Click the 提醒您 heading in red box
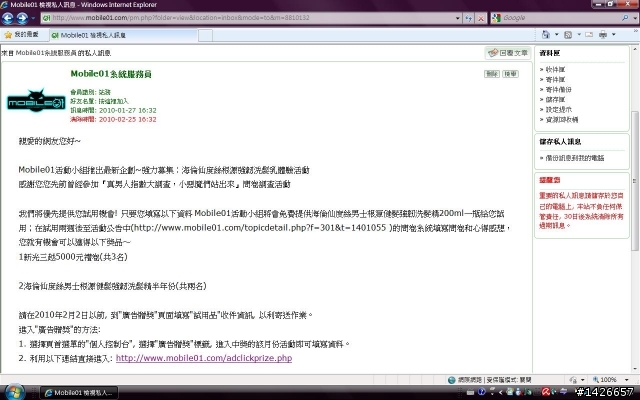 (550, 180)
